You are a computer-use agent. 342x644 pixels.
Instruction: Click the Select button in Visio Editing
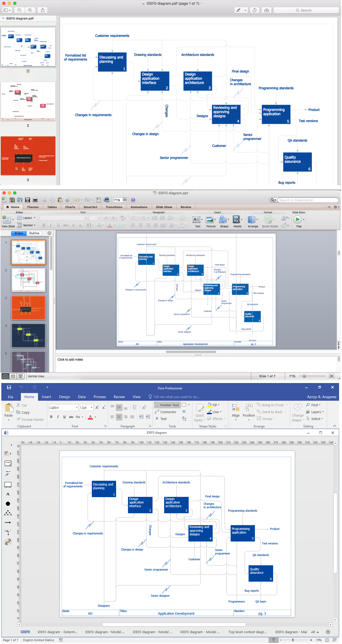pos(315,419)
